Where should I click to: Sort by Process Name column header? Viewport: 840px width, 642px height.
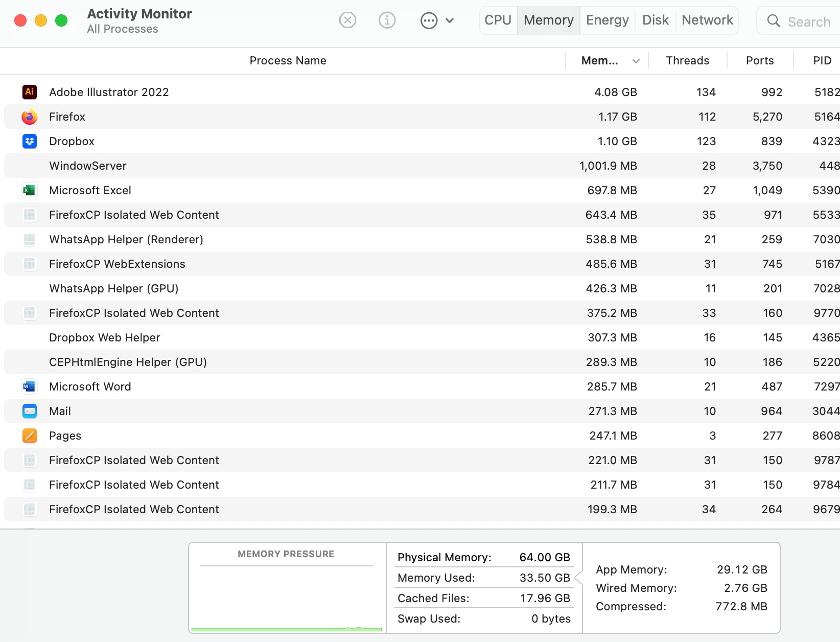click(x=288, y=61)
